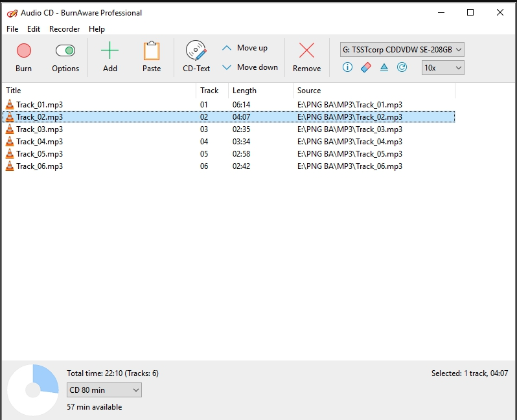Add files with the green plus icon
Image resolution: width=517 pixels, height=420 pixels.
coord(109,50)
